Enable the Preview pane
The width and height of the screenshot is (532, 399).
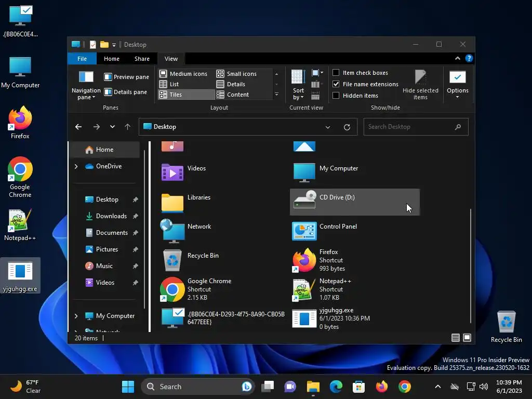pyautogui.click(x=126, y=77)
